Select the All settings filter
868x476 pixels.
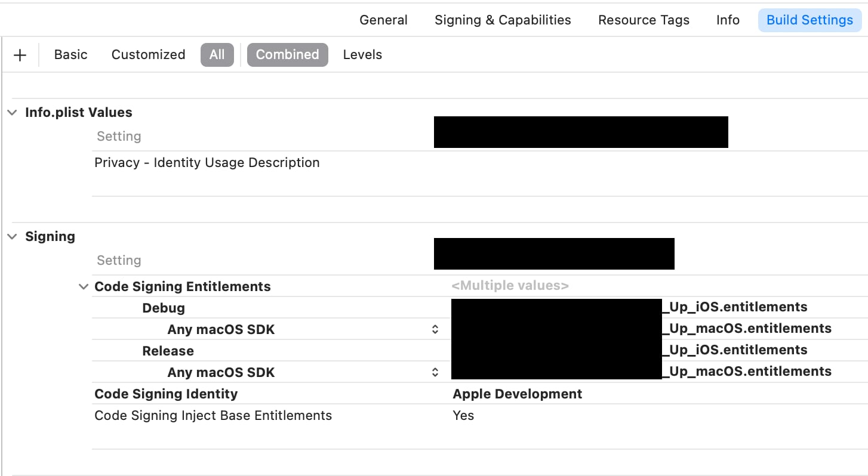coord(217,54)
